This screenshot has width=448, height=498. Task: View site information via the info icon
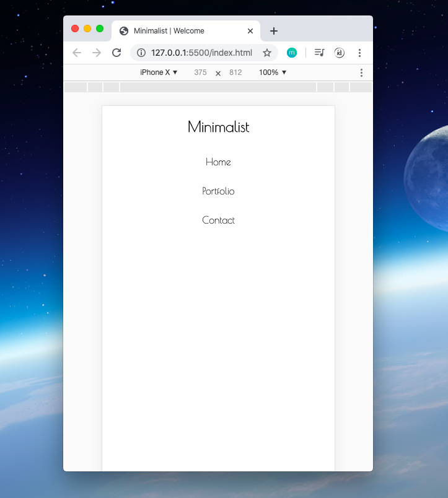pyautogui.click(x=141, y=53)
